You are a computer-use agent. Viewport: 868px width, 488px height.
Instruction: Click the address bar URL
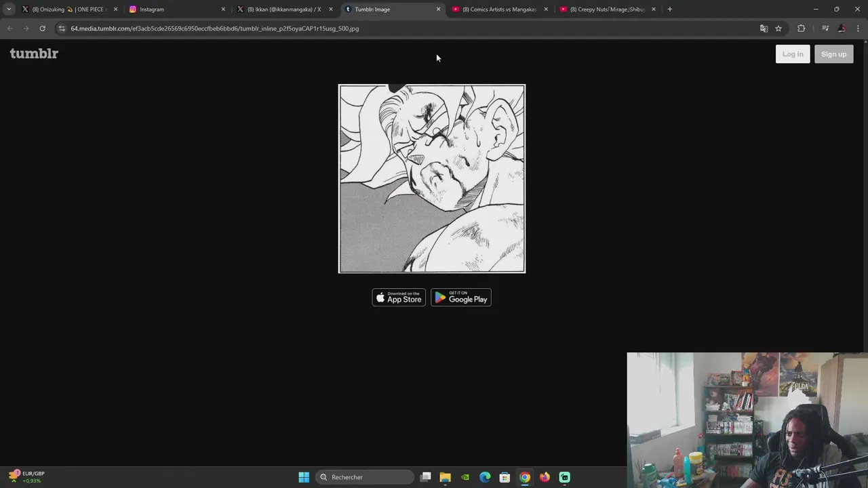click(215, 28)
